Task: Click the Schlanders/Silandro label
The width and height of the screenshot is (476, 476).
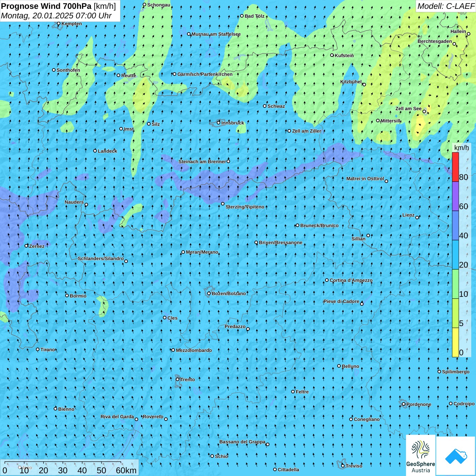Action: click(x=101, y=258)
